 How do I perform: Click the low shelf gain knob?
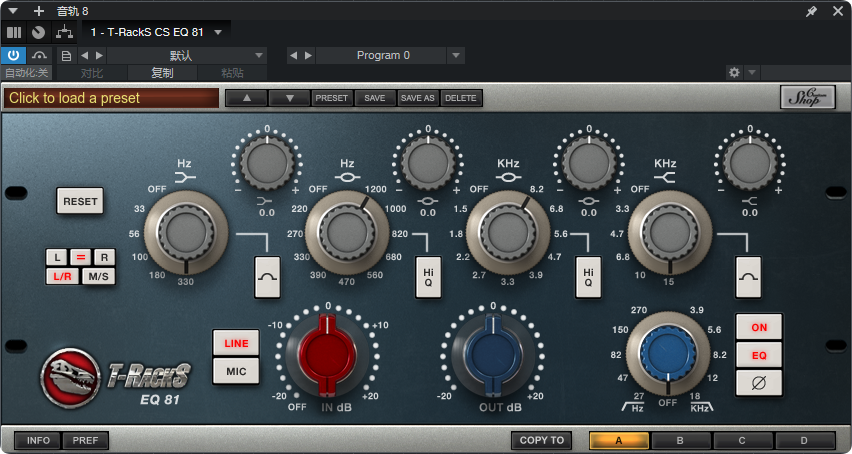[267, 163]
